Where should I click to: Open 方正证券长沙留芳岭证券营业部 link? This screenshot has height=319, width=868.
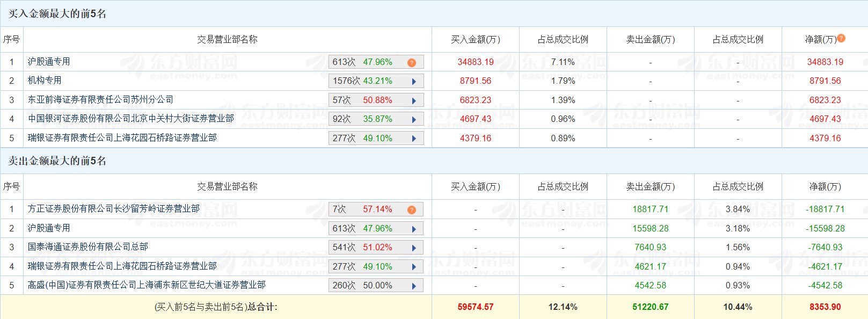click(114, 209)
